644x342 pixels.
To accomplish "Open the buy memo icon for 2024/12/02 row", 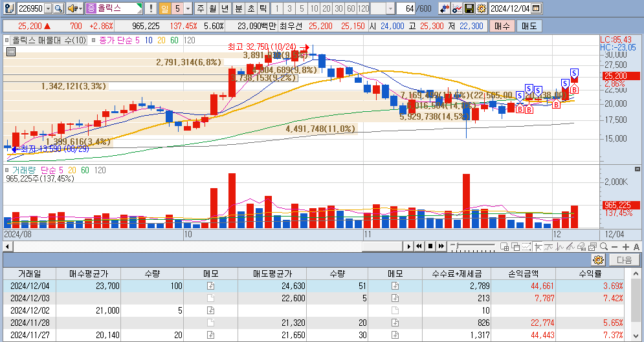I will [210, 310].
